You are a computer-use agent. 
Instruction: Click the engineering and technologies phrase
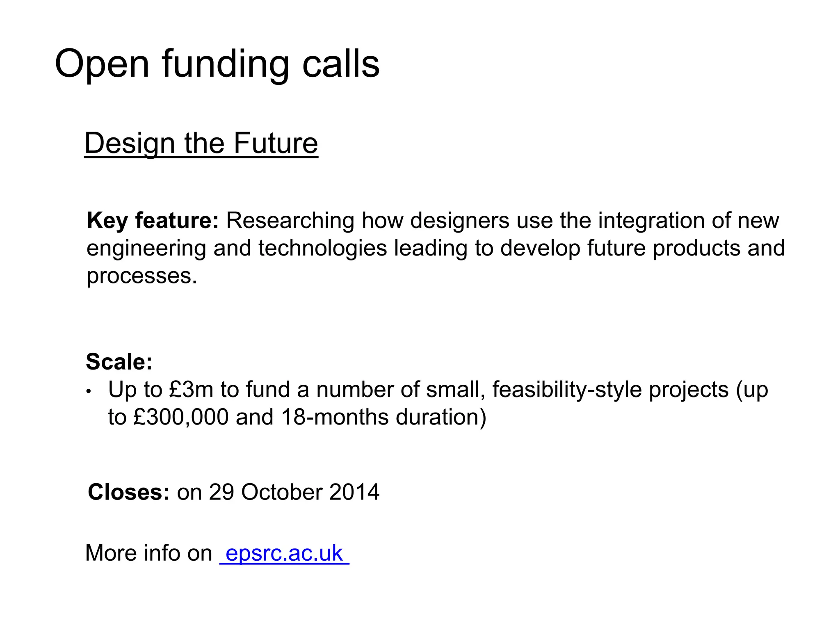pyautogui.click(x=237, y=249)
